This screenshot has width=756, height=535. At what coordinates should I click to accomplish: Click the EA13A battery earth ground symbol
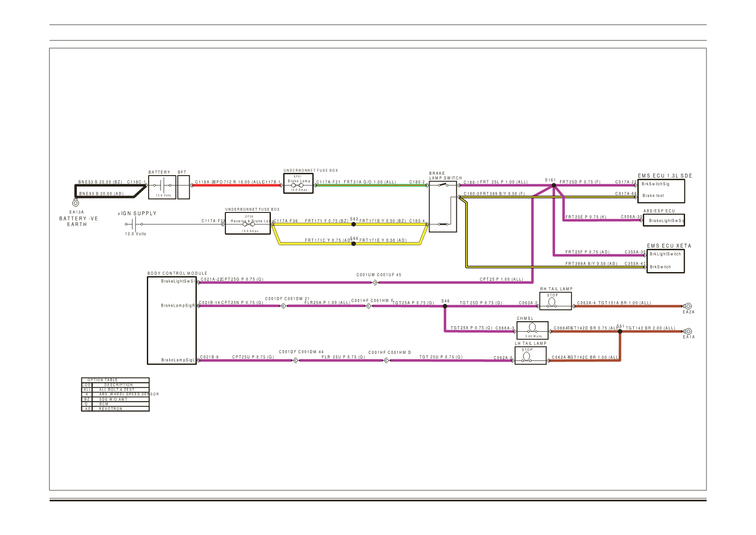point(76,203)
